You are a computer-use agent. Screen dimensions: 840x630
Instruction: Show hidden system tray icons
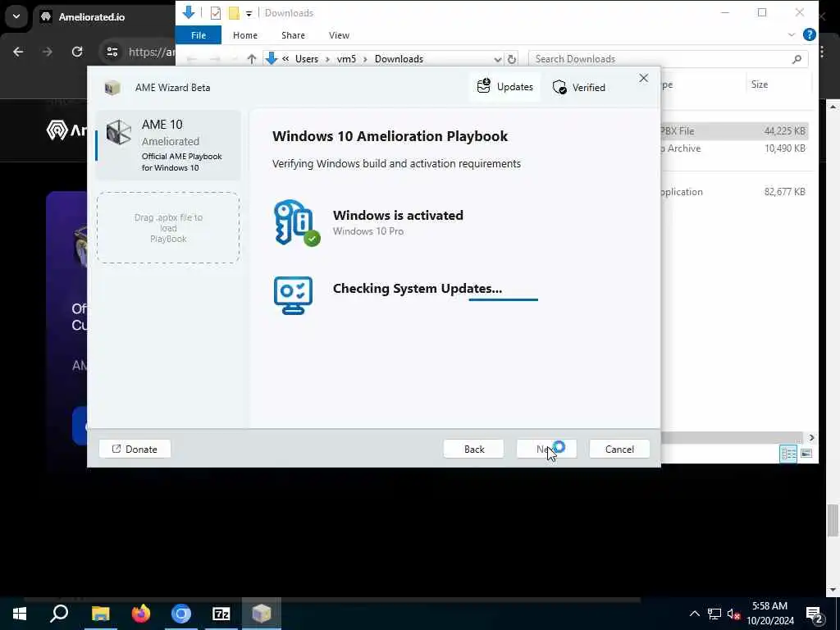point(694,614)
